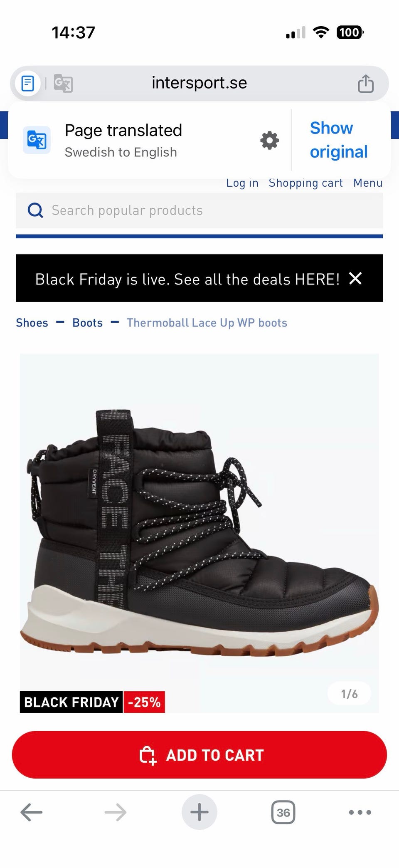Show original Swedish page
The image size is (399, 868).
[339, 140]
